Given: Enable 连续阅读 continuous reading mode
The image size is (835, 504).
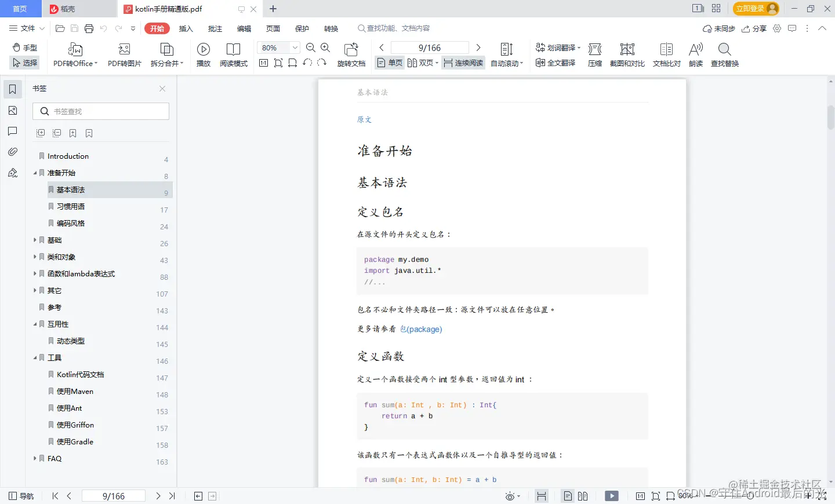Looking at the screenshot, I should pyautogui.click(x=463, y=63).
